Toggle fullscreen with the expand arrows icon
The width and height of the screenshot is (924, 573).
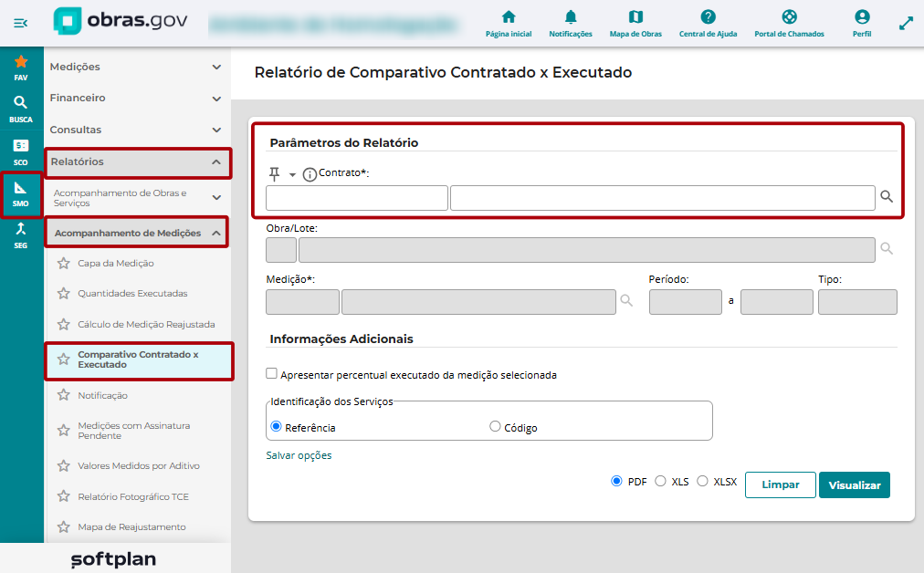tap(906, 24)
